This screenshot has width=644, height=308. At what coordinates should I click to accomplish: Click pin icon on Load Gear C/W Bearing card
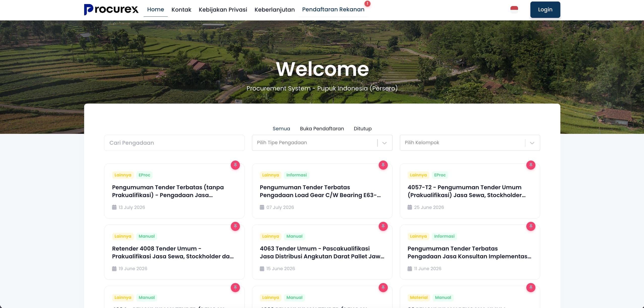pos(383,165)
